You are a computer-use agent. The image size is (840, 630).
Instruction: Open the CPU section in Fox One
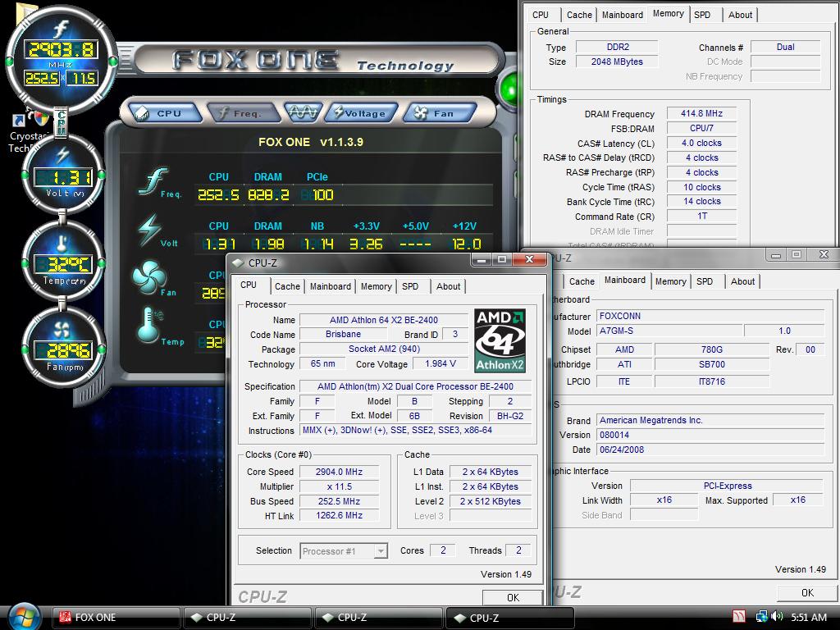164,113
